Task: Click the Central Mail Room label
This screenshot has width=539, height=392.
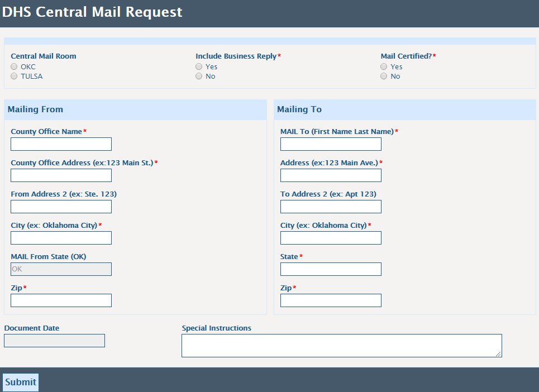Action: (x=44, y=56)
